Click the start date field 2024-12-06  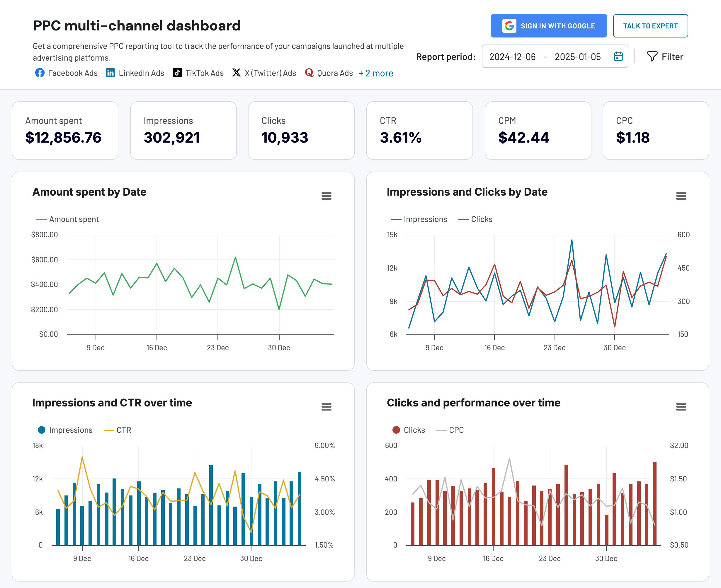pos(513,57)
